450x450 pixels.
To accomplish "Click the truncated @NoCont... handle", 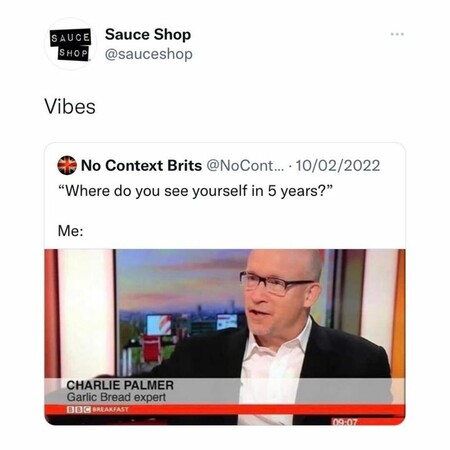I will 246,166.
